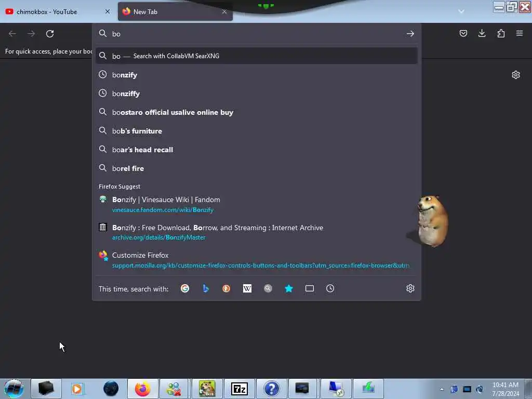Open the Pocket save icon
This screenshot has width=532, height=399.
463,33
